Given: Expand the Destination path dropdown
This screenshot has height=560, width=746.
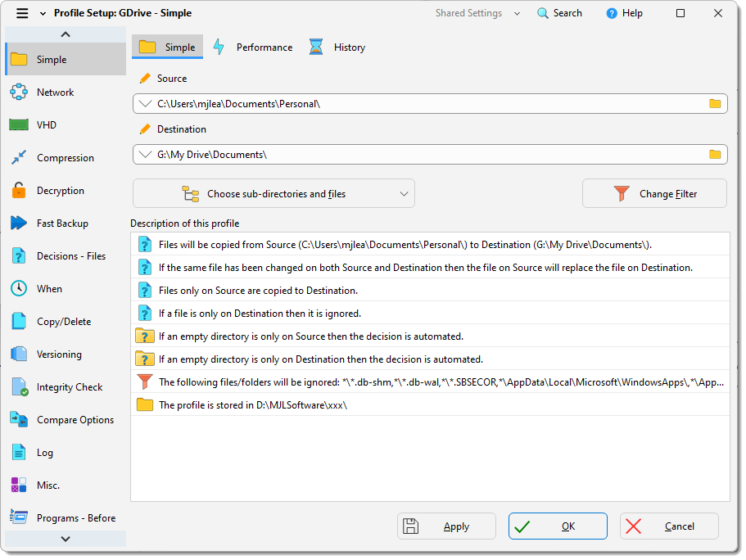Looking at the screenshot, I should coord(146,154).
